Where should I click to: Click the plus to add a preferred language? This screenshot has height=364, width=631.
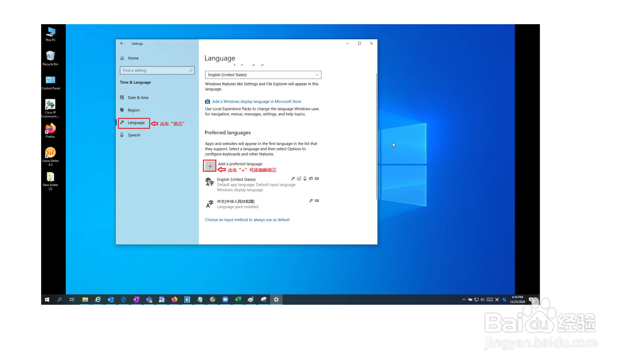[210, 166]
